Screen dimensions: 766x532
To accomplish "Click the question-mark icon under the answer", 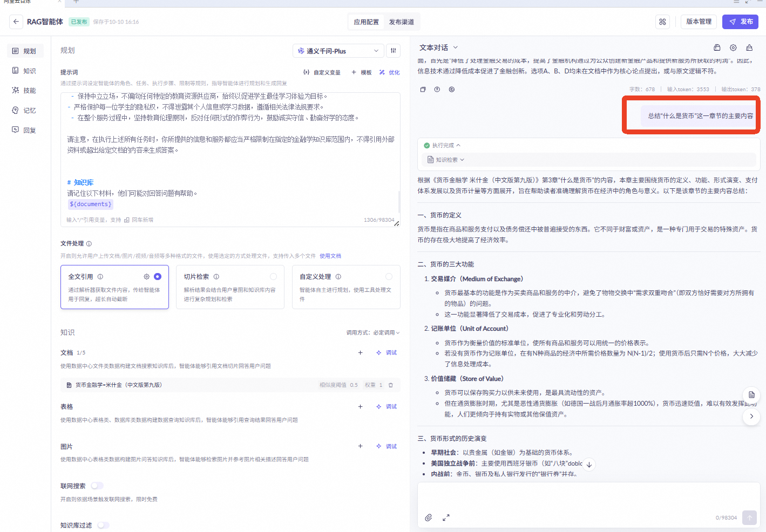I will click(437, 90).
